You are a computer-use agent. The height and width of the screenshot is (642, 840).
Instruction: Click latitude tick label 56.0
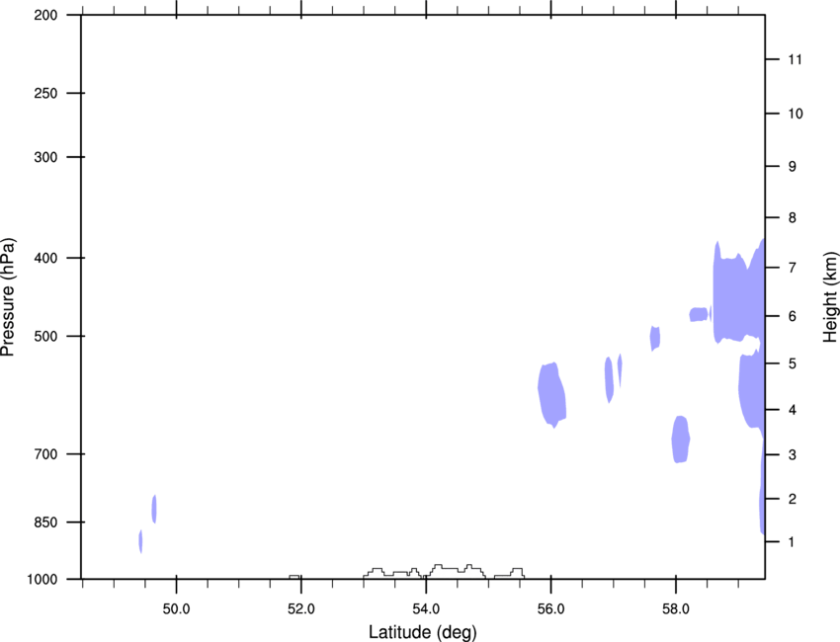[550, 609]
